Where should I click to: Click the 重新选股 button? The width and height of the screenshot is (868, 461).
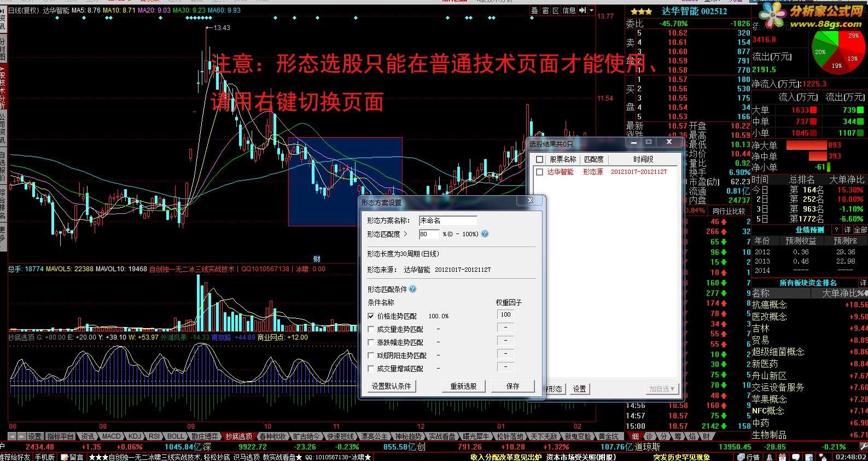tap(464, 386)
